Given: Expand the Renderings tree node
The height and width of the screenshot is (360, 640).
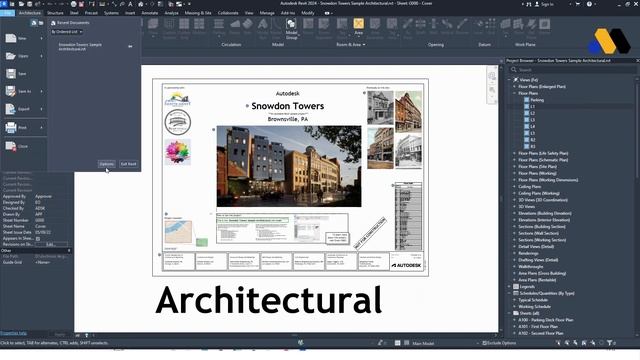Looking at the screenshot, I should pos(514,253).
